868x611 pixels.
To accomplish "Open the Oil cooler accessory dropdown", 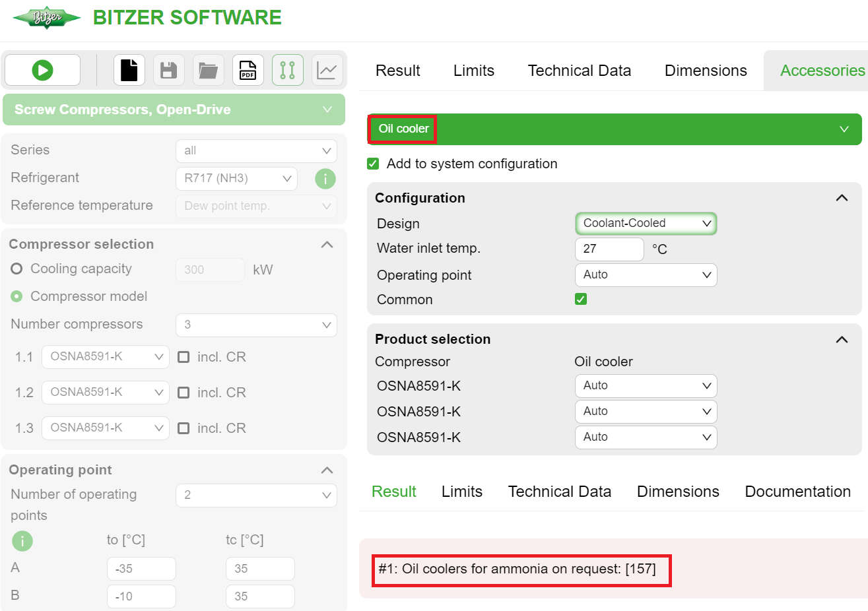I will [844, 129].
